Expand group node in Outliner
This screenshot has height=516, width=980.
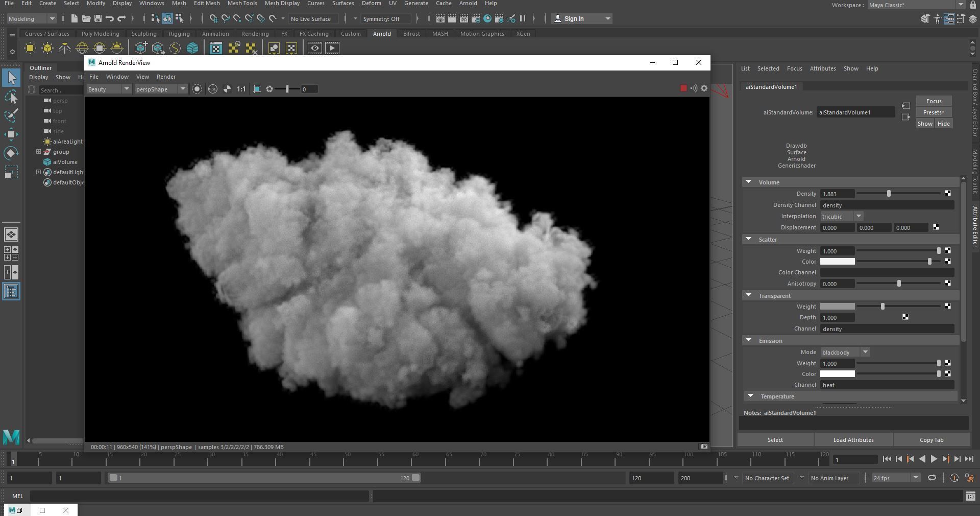[x=38, y=152]
